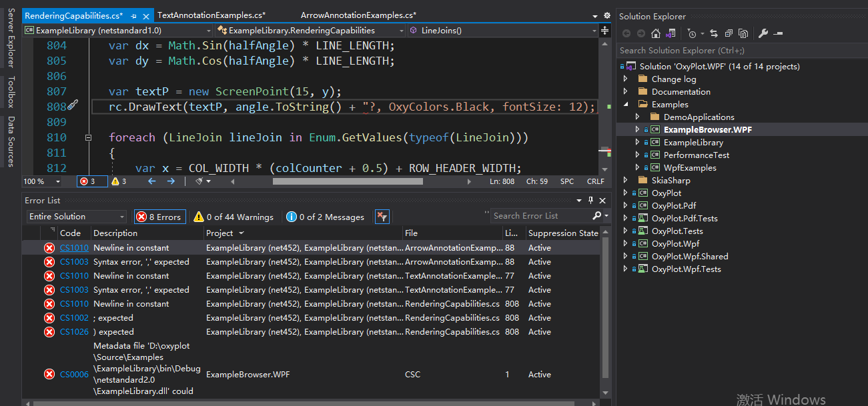Click the Search Error List field
This screenshot has width=868, height=406.
540,216
